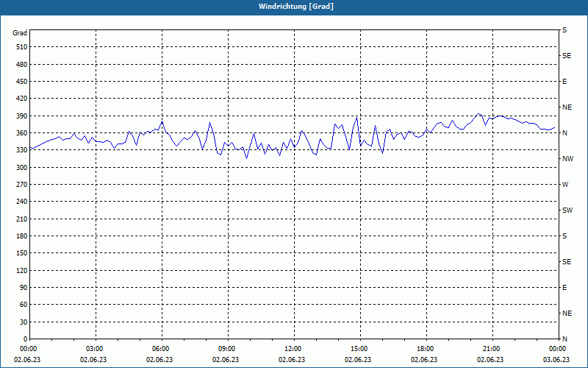Select the 06:00 time axis label
Viewport: 588px width, 368px height.
(x=162, y=349)
